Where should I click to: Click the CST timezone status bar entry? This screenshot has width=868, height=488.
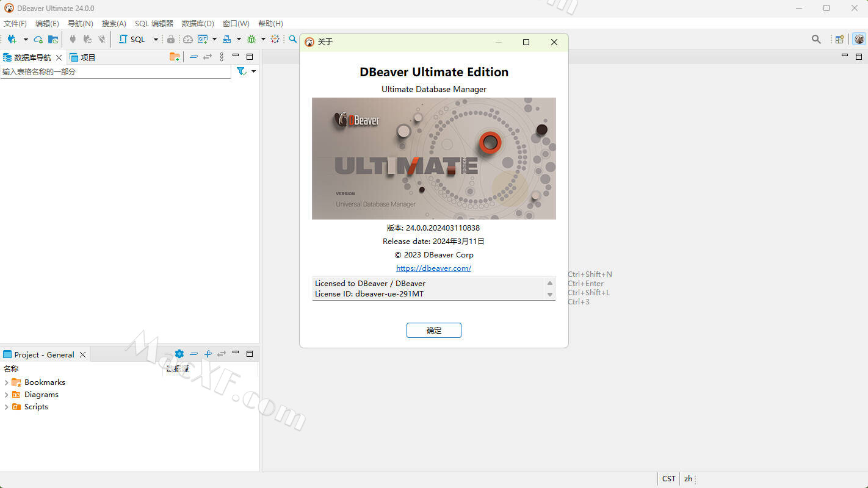pyautogui.click(x=669, y=479)
